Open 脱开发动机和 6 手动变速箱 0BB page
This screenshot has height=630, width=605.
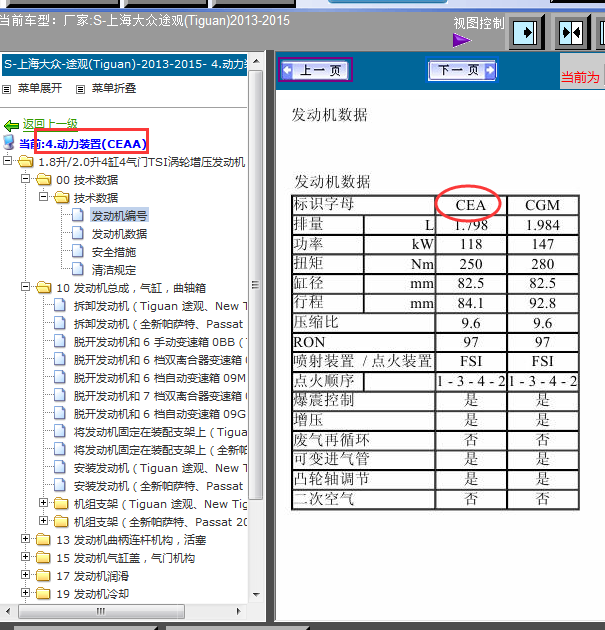pyautogui.click(x=159, y=342)
